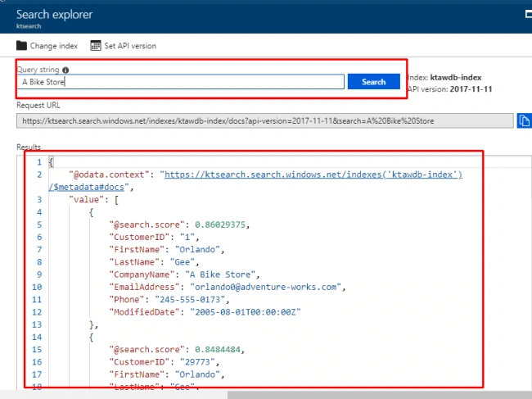
Task: Click the API version 2017-11-11 label
Action: [x=450, y=89]
